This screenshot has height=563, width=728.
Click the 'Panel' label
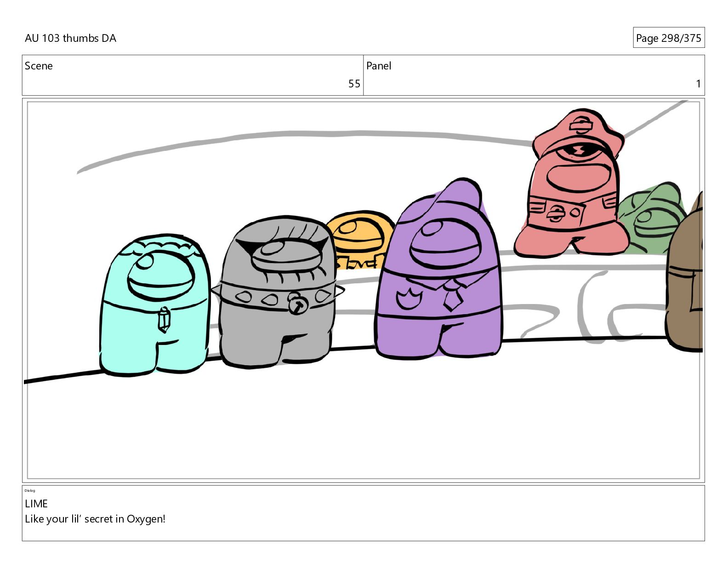tap(379, 66)
